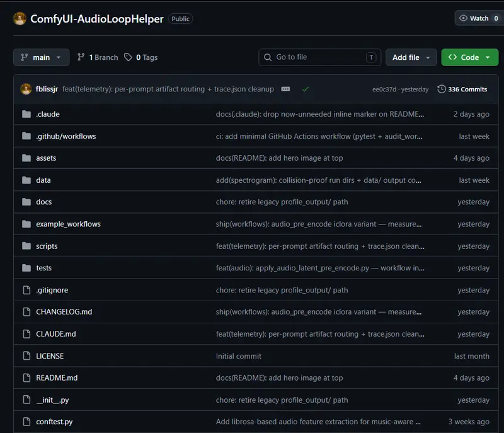
Task: Open the .gitignore file
Action: coord(52,291)
